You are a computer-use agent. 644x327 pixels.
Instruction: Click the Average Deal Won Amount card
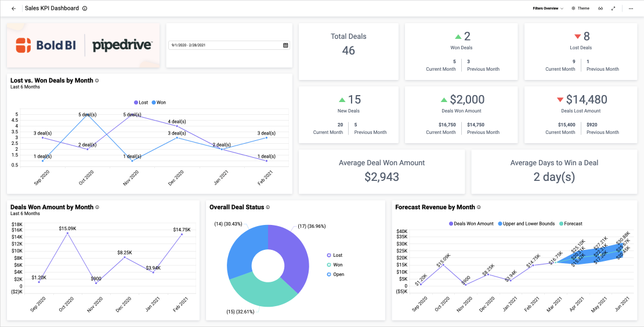(x=382, y=172)
